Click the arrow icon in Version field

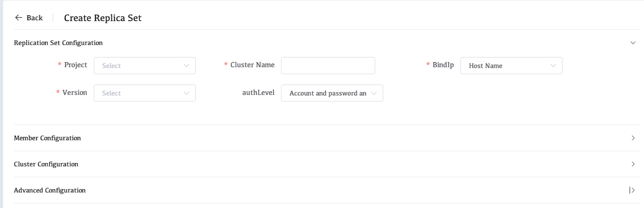tap(186, 93)
